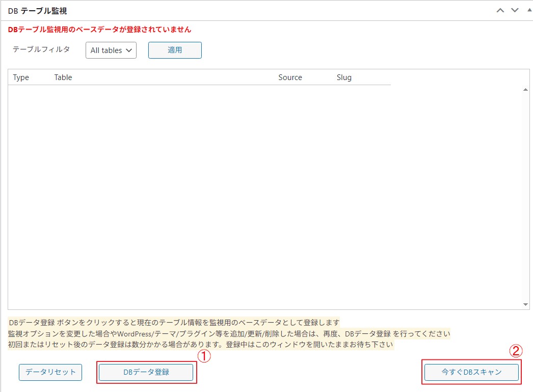Image resolution: width=533 pixels, height=392 pixels.
Task: Click inside the empty table list area
Action: coord(204,194)
